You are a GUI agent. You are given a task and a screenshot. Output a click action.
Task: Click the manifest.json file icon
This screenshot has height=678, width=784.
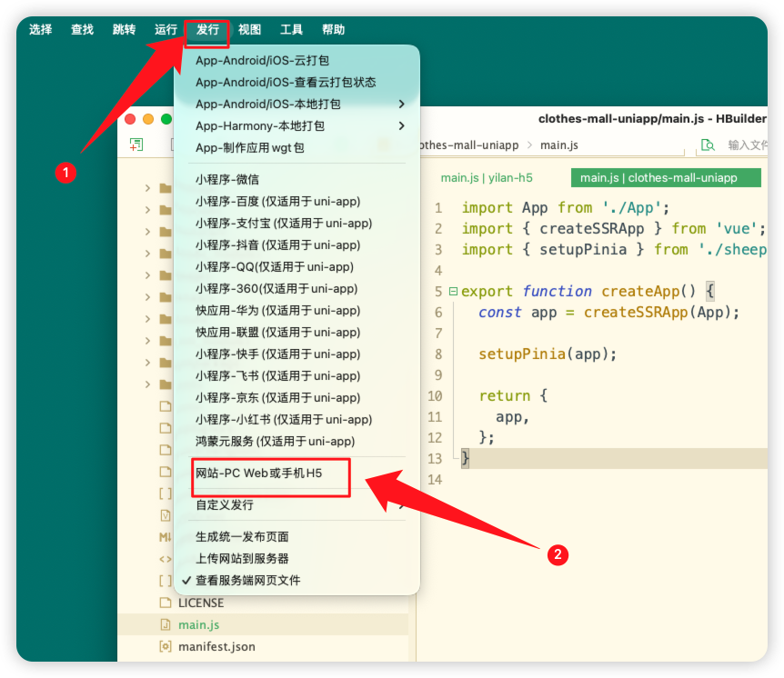[165, 646]
